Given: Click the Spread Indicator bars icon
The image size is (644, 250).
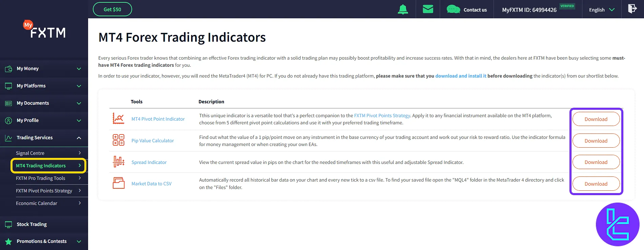Looking at the screenshot, I should 118,162.
